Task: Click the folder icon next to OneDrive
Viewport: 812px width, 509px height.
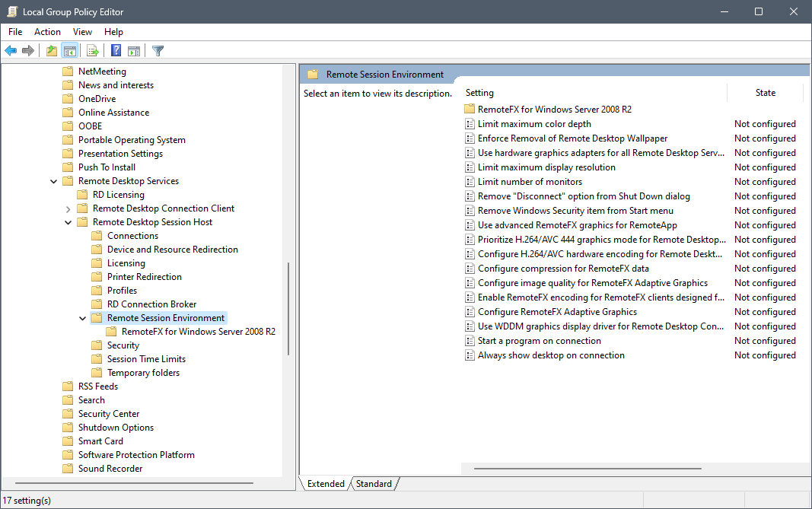Action: [x=68, y=99]
